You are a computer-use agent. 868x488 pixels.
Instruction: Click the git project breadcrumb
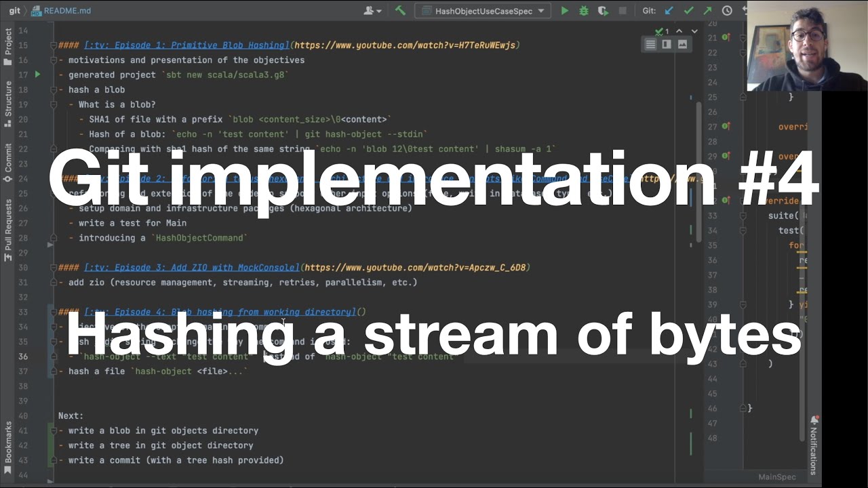point(15,11)
